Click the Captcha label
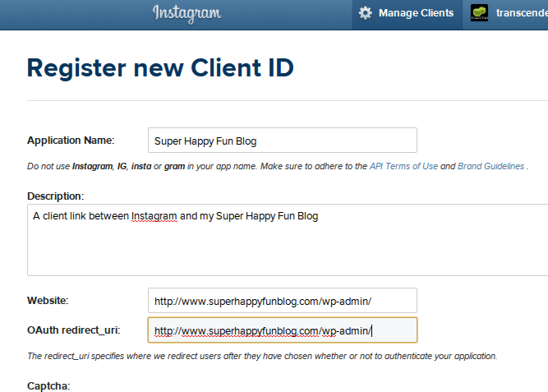 [48, 386]
